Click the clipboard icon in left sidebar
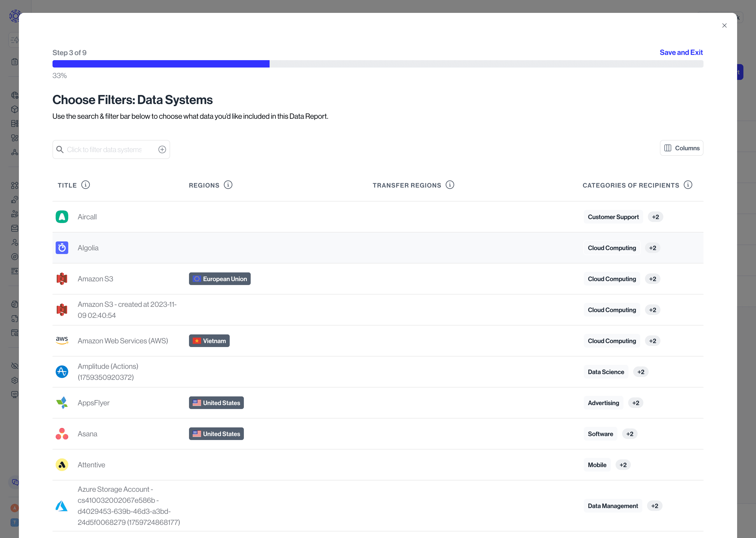 [14, 62]
